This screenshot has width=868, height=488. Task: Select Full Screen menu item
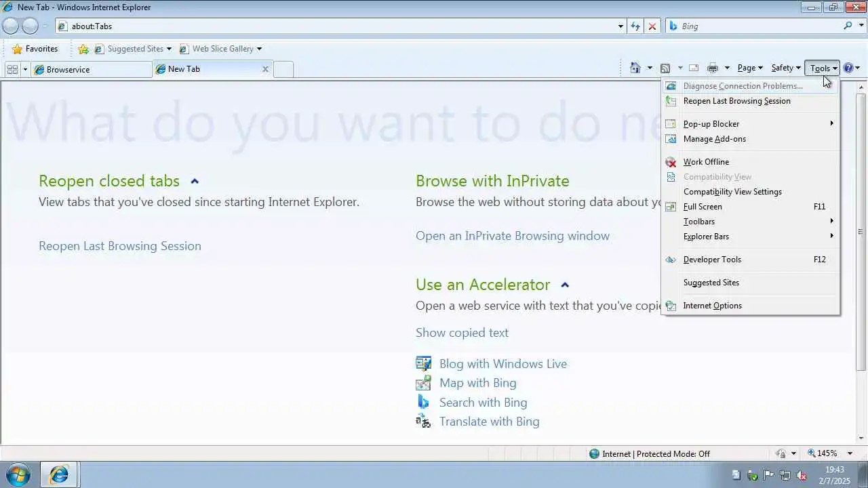pos(751,207)
